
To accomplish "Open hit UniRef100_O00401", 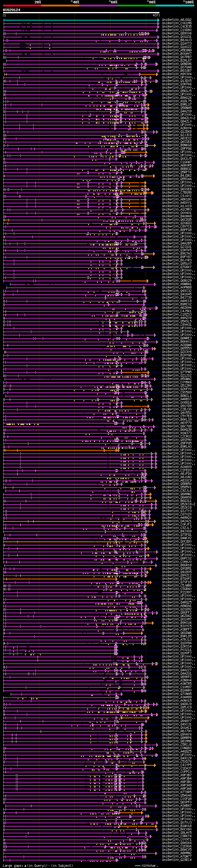I will point(177,213).
